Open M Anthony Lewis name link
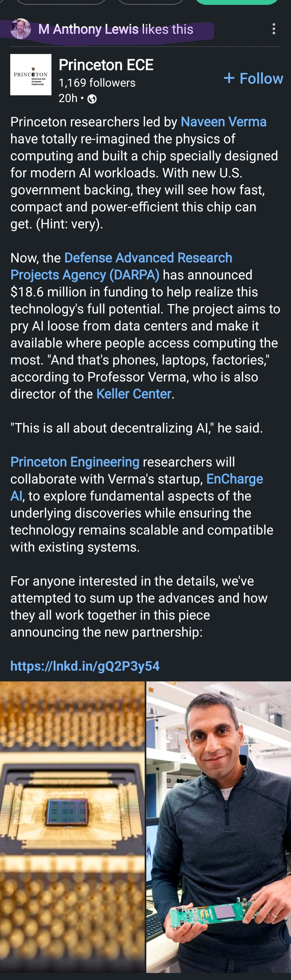 point(88,29)
